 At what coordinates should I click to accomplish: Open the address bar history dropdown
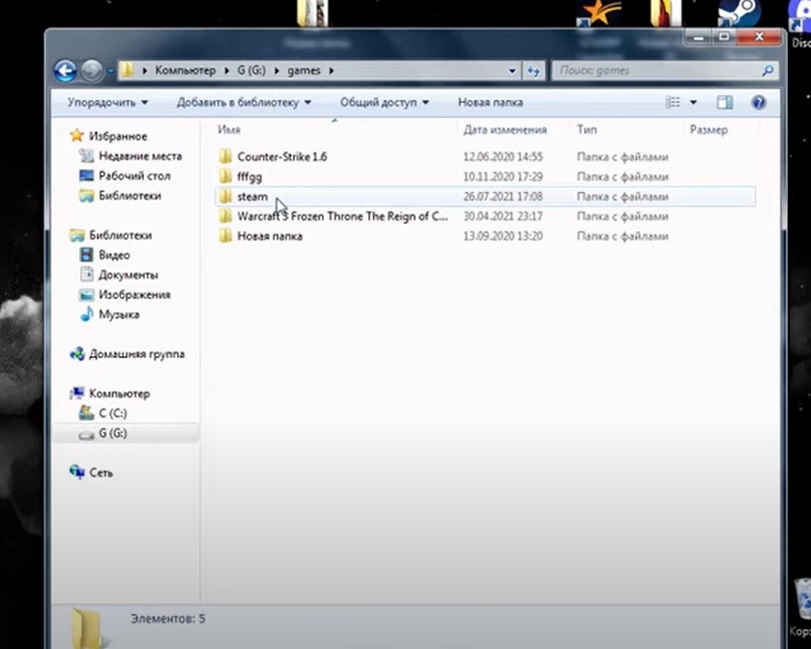pyautogui.click(x=512, y=71)
